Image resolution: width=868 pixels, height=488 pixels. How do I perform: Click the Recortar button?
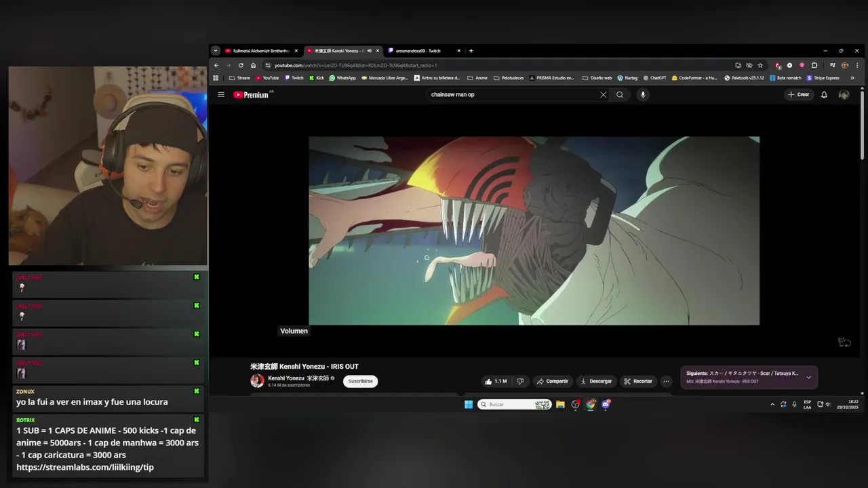(638, 382)
